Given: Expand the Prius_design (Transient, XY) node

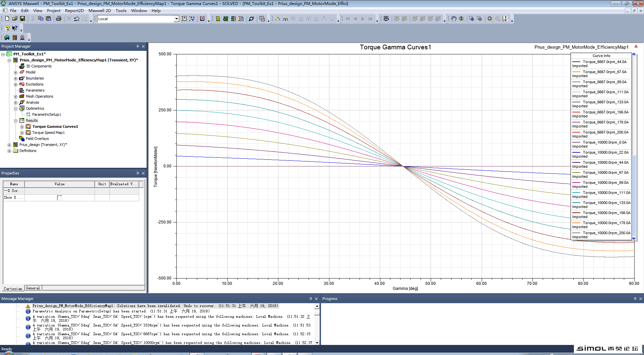Looking at the screenshot, I should pyautogui.click(x=9, y=145).
